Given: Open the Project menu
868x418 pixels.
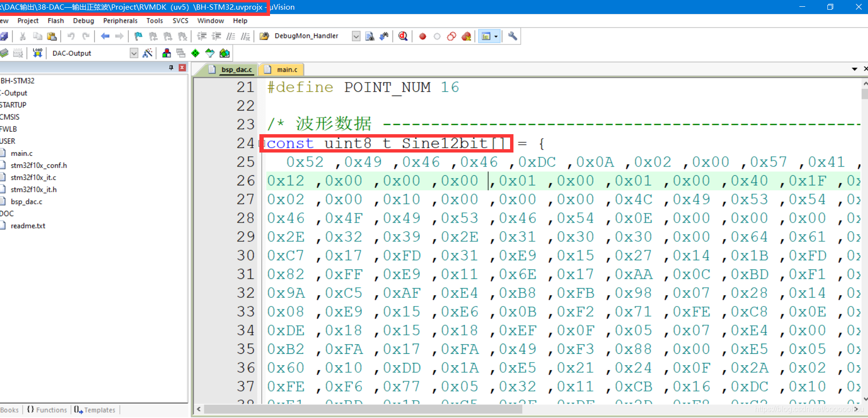Looking at the screenshot, I should [28, 21].
